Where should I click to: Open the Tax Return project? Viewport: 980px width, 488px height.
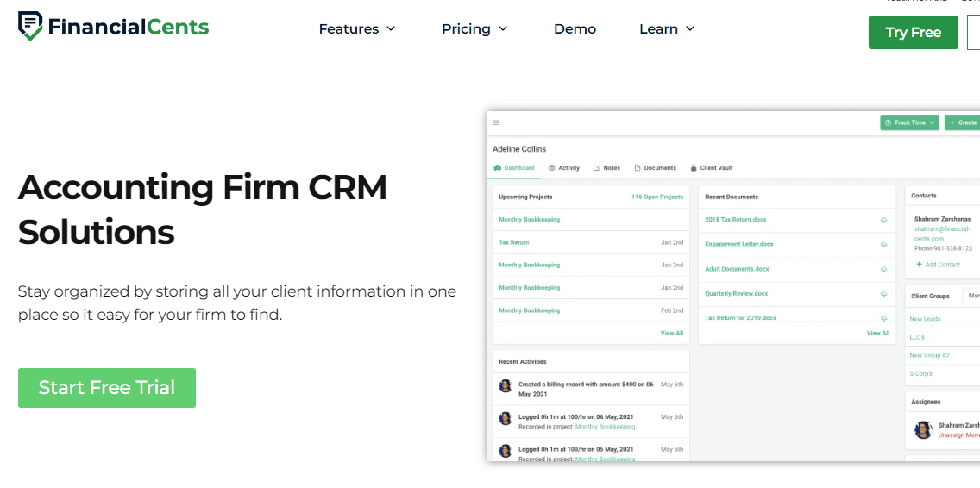point(514,242)
